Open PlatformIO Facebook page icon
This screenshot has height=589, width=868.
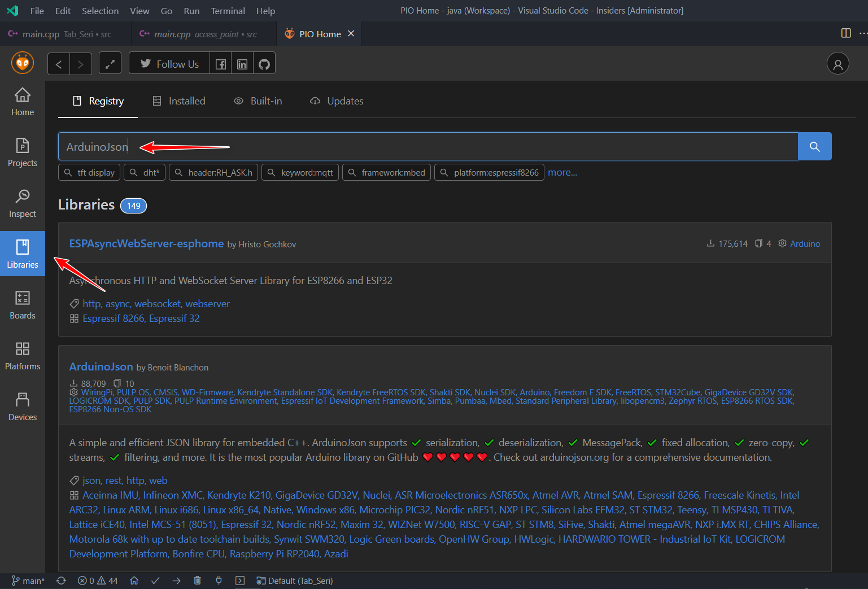[221, 64]
